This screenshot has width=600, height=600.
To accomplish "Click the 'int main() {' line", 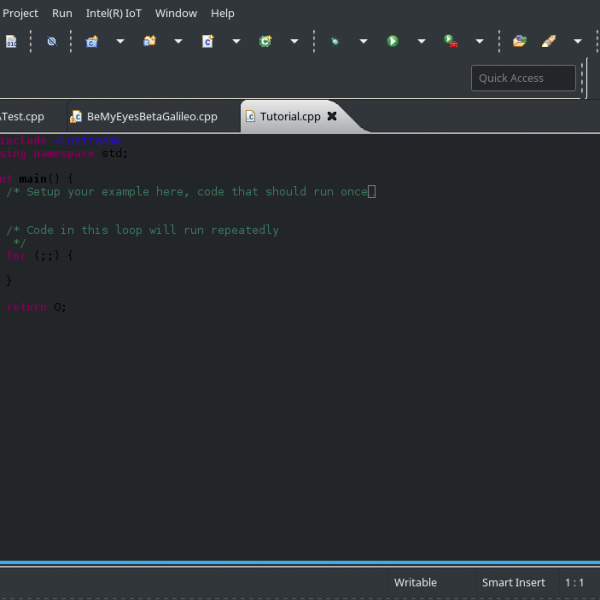I will pyautogui.click(x=36, y=178).
